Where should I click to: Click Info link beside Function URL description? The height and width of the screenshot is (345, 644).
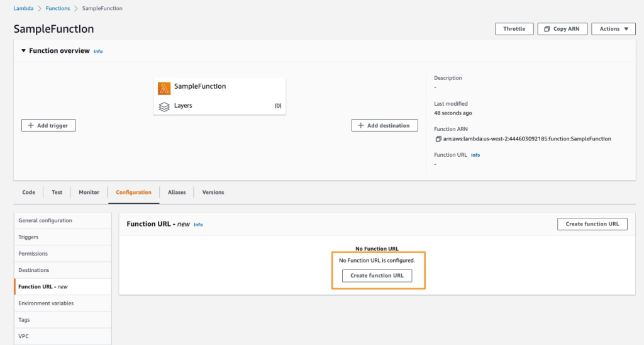(x=475, y=155)
